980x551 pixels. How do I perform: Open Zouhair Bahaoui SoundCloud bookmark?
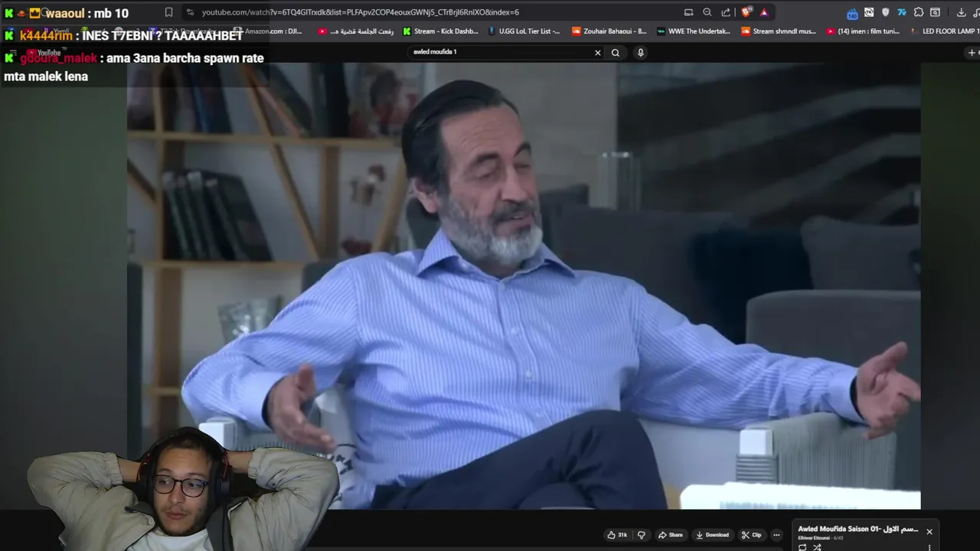609,31
